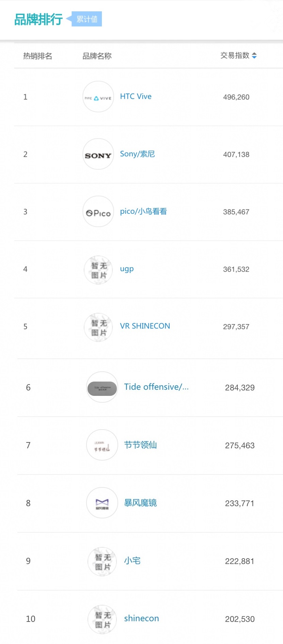Open the Sony/索尼 brand link
This screenshot has height=644, width=283.
click(x=137, y=154)
